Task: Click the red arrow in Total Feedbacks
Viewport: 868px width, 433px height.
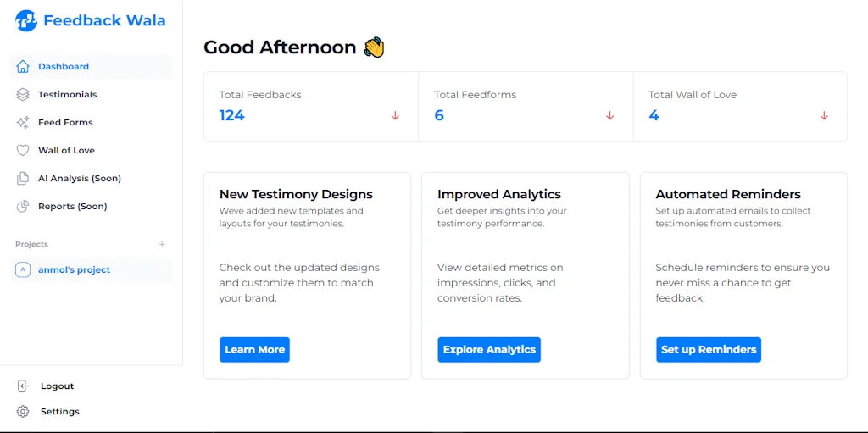Action: 395,115
